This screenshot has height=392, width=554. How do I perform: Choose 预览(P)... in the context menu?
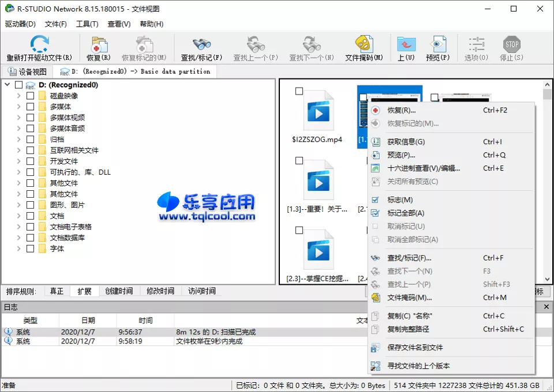tap(451, 155)
